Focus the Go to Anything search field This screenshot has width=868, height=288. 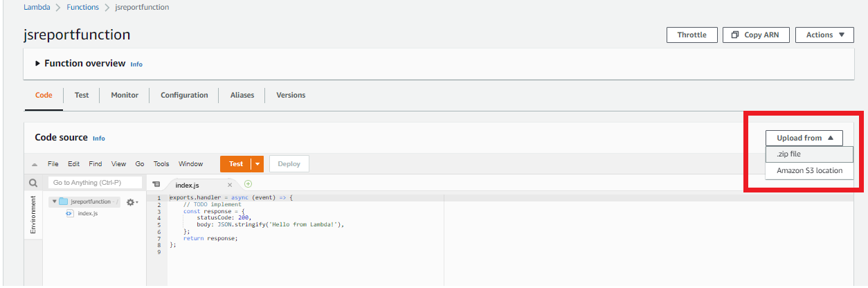[x=95, y=183]
